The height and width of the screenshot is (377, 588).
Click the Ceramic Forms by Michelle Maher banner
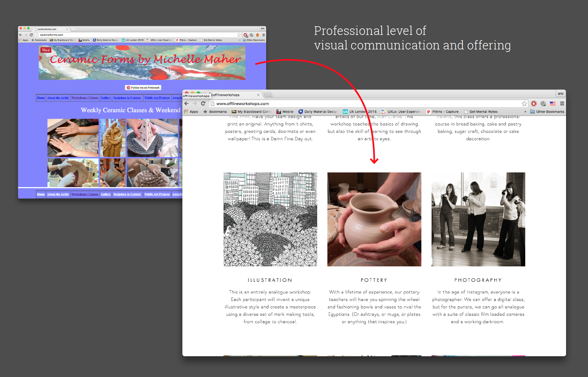tap(142, 63)
